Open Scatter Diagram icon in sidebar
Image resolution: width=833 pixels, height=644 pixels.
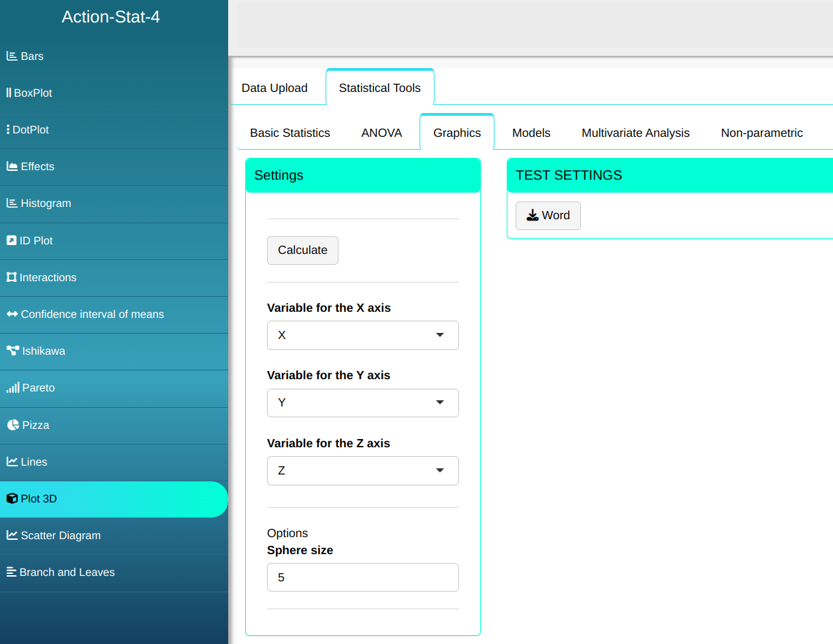coord(12,536)
